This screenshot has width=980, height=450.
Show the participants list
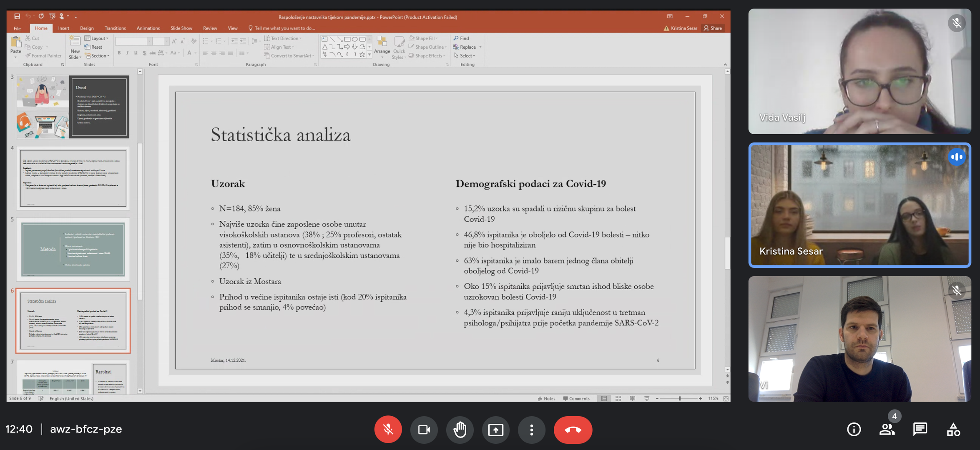(887, 429)
